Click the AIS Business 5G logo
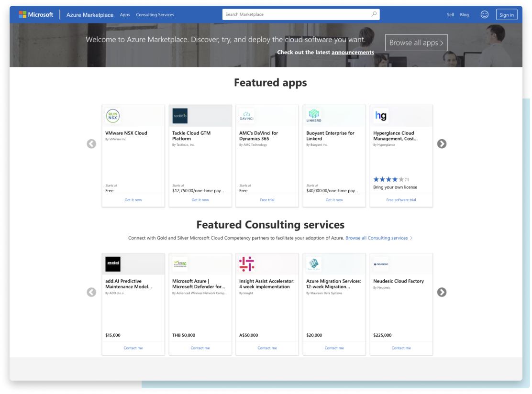Image resolution: width=532 pixels, height=394 pixels. [180, 264]
